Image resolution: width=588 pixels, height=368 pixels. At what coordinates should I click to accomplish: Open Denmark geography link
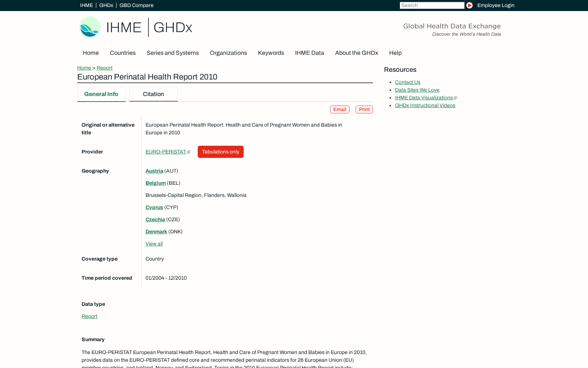[x=156, y=232]
